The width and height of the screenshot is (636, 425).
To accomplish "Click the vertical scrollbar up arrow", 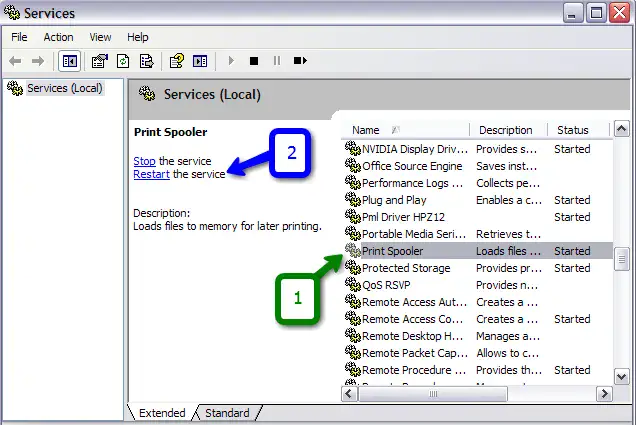I will [x=621, y=129].
